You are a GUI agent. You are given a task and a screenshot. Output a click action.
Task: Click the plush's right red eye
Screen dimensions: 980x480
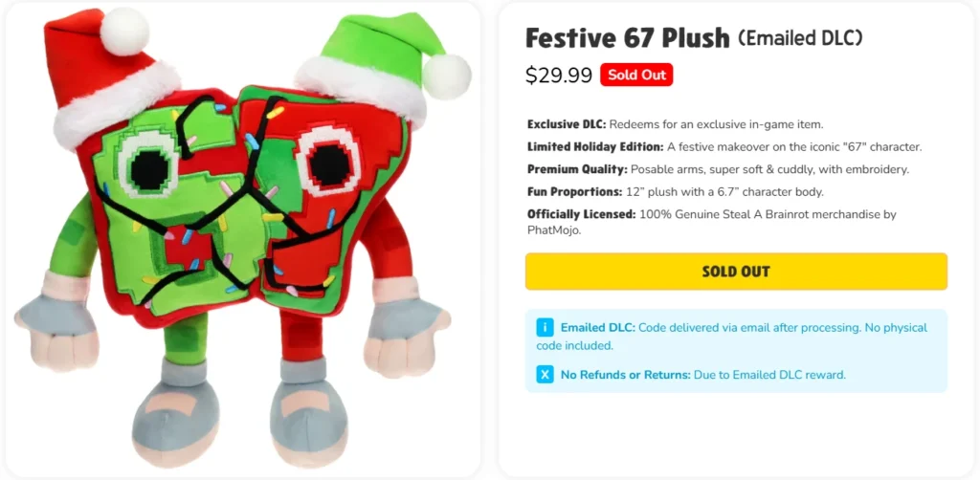(329, 163)
